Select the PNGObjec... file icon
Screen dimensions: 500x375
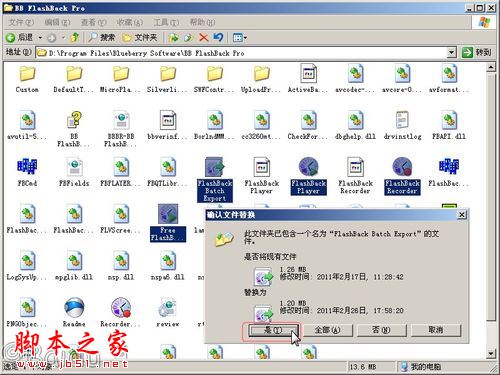(x=27, y=307)
